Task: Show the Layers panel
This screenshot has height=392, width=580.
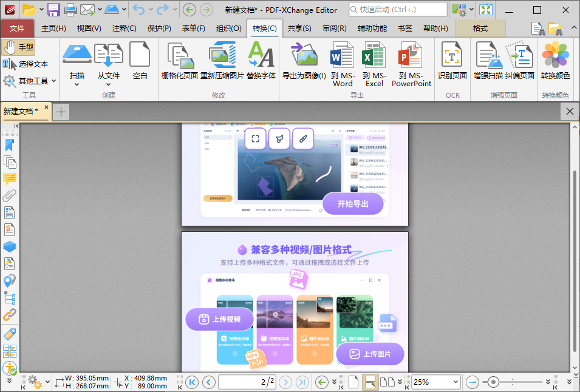Action: 10,246
